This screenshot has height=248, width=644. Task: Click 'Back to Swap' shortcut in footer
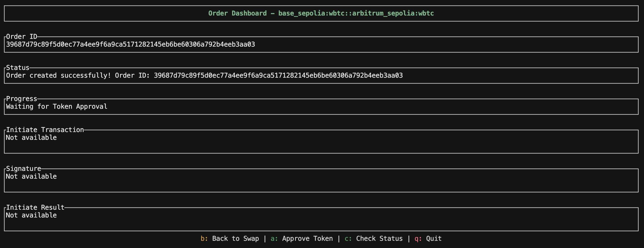click(230, 239)
